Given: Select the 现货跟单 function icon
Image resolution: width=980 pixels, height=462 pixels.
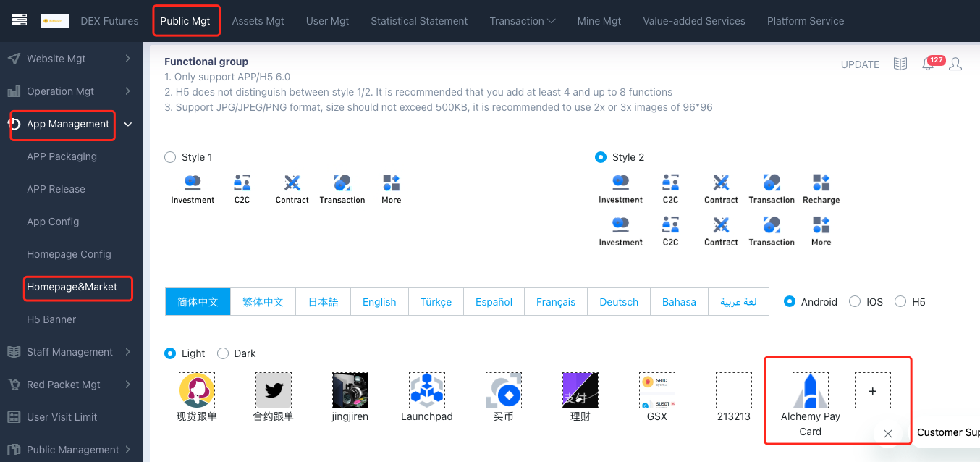Looking at the screenshot, I should click(x=197, y=391).
